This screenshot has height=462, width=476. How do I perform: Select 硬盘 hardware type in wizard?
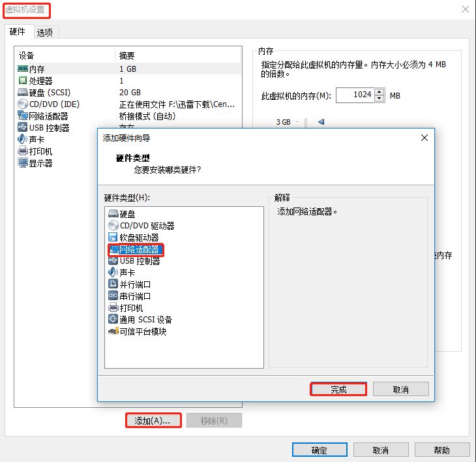tap(127, 214)
